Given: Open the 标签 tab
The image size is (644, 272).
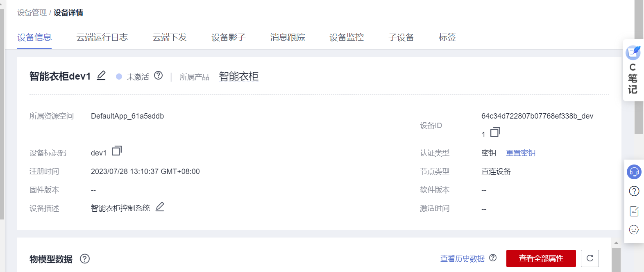Looking at the screenshot, I should tap(447, 37).
